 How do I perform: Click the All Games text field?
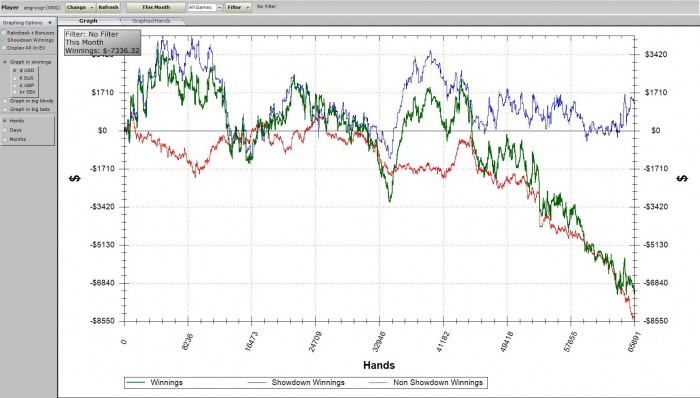202,8
